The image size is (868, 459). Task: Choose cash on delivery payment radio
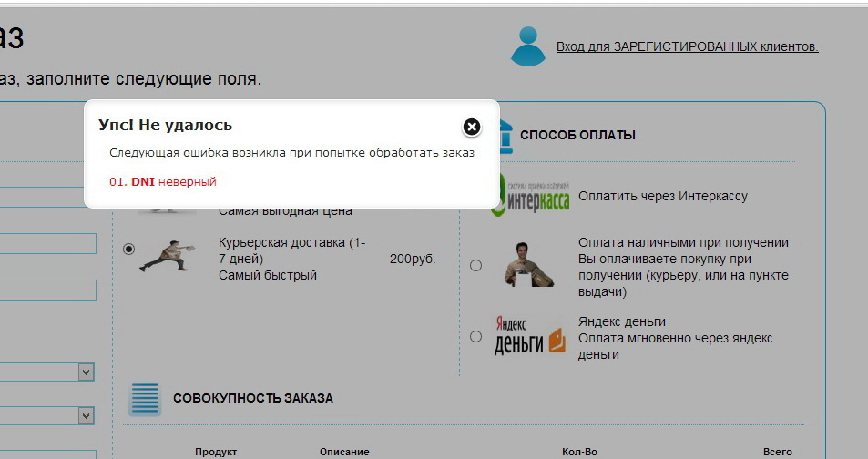[475, 266]
